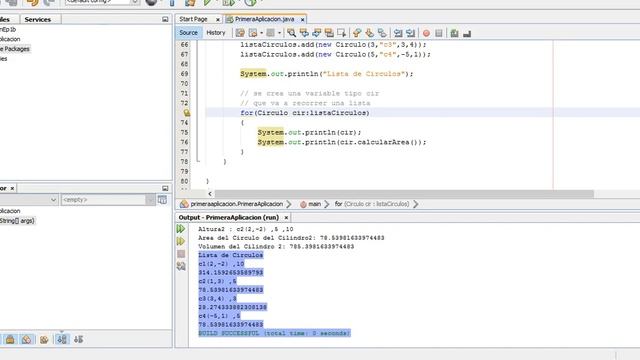Toggle Bookmark icon in editor toolbar
This screenshot has height=360, width=640.
click(x=382, y=33)
